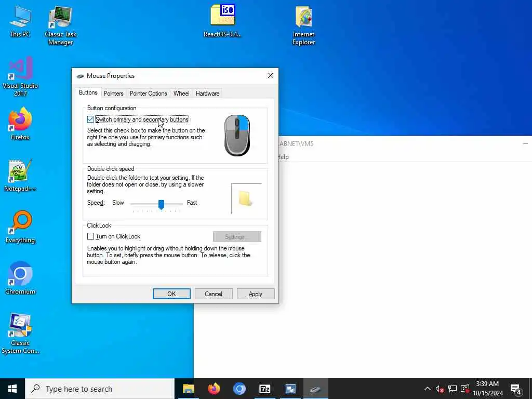Open Classic Task Manager shortcut
Image resolution: width=532 pixels, height=399 pixels.
pos(60,25)
